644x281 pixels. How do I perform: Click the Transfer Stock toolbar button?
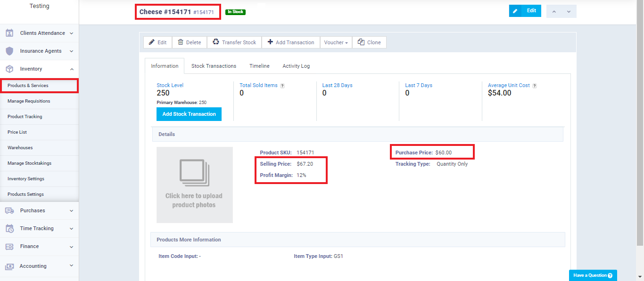(x=234, y=42)
